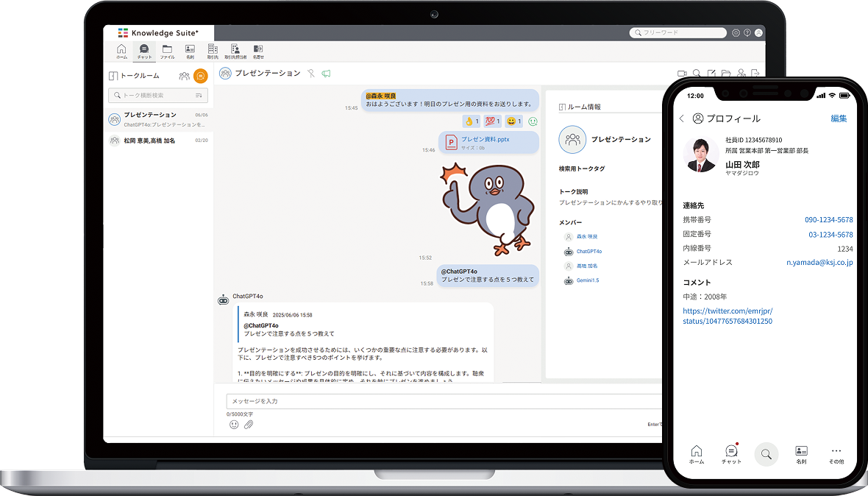Screen dimensions: 868x496
Task: Tap the 編集 edit link in profile
Action: click(839, 118)
